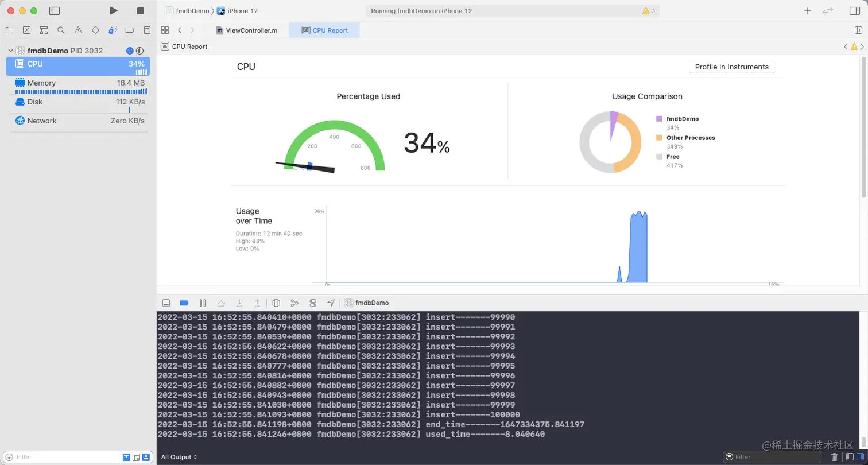The width and height of the screenshot is (868, 465).
Task: Collapse the fmdbDemo process tree
Action: 10,51
